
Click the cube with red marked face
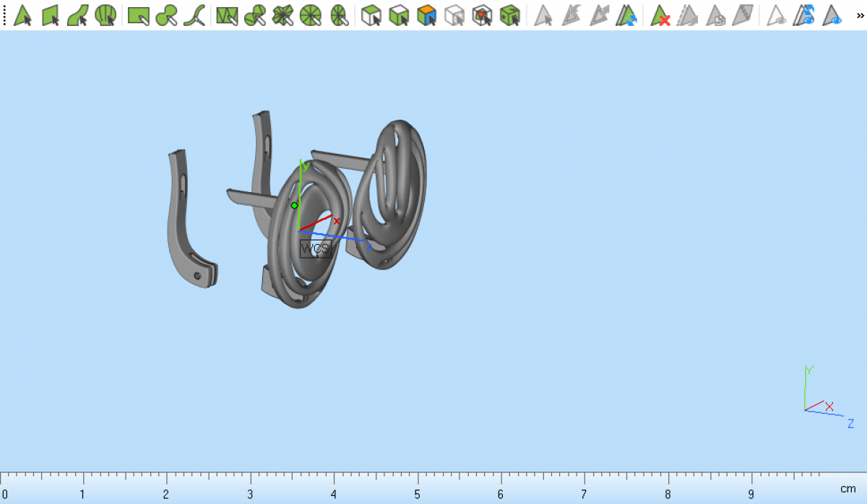[x=482, y=15]
